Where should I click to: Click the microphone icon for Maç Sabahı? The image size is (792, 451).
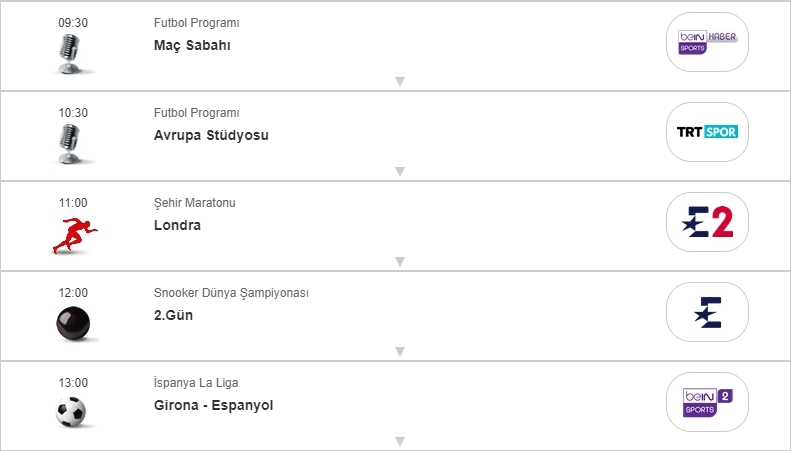point(72,53)
